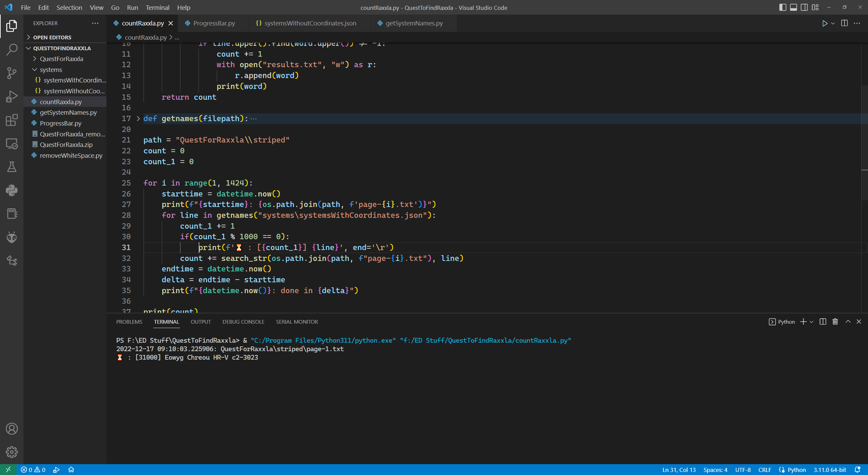Open the Testing flask view

click(12, 167)
